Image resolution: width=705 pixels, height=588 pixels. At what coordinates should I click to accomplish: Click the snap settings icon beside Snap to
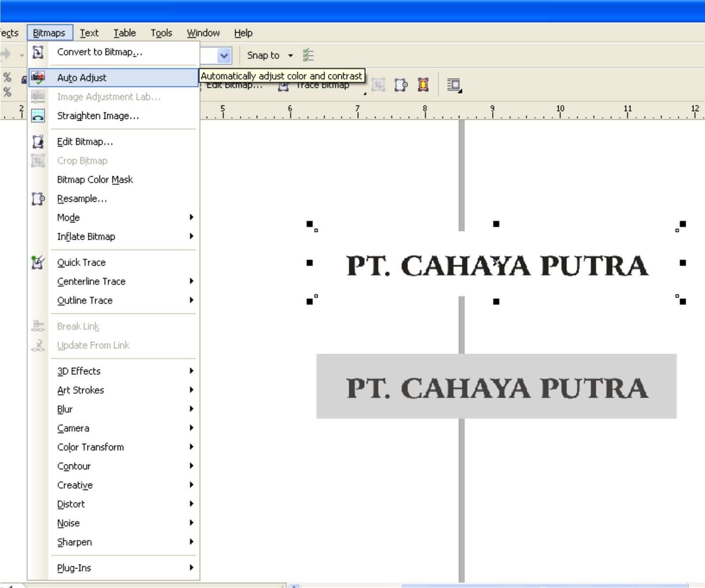pos(309,55)
